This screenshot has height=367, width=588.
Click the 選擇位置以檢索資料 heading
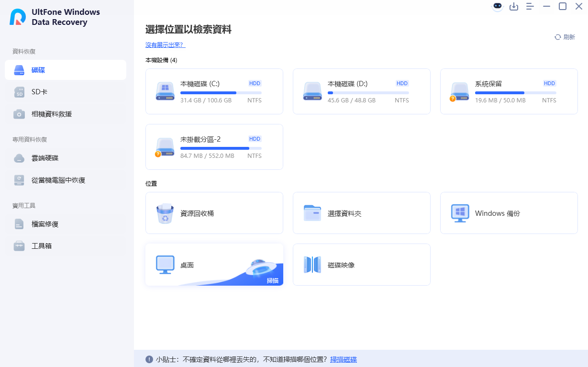[x=189, y=30]
